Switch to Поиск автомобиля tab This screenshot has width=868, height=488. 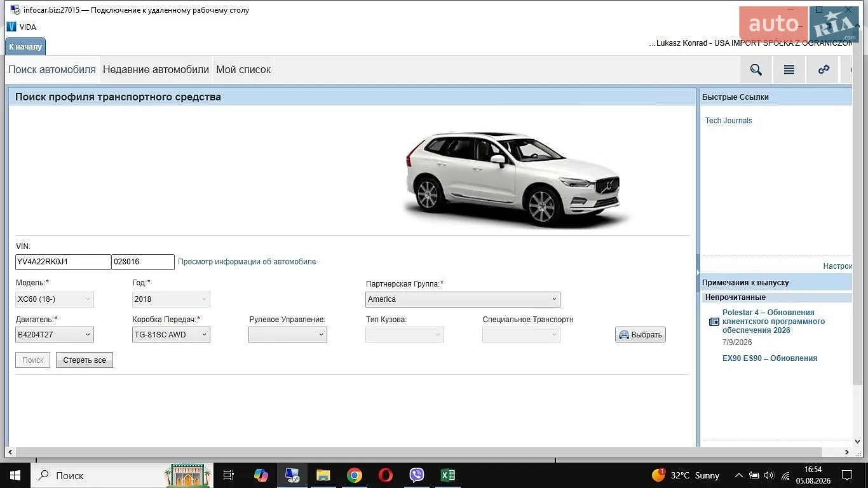pos(52,70)
